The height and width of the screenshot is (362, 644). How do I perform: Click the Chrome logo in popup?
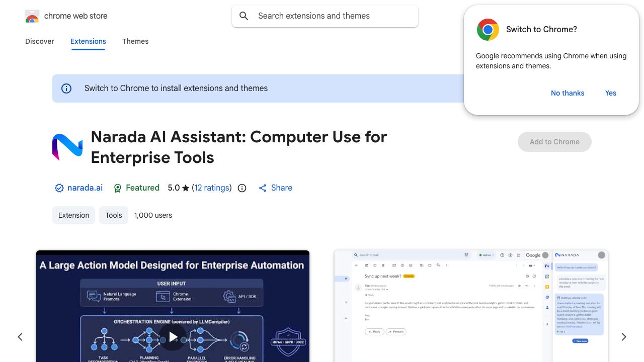pyautogui.click(x=488, y=30)
